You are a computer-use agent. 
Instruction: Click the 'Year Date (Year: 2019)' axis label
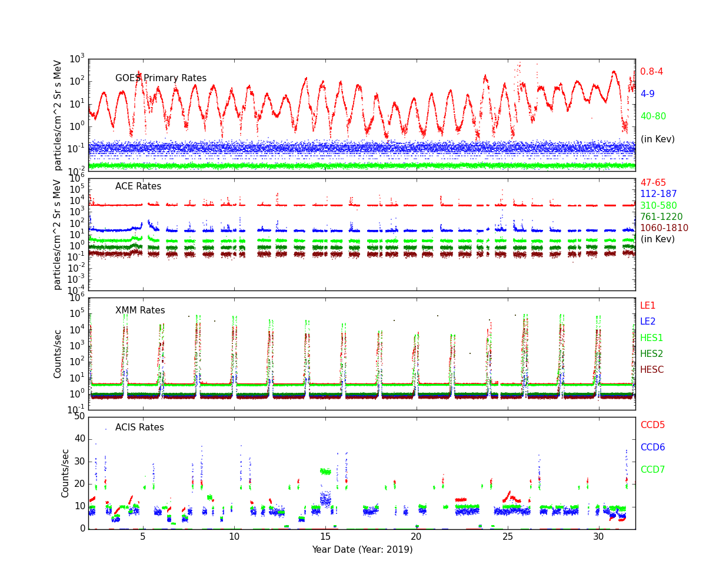click(362, 550)
